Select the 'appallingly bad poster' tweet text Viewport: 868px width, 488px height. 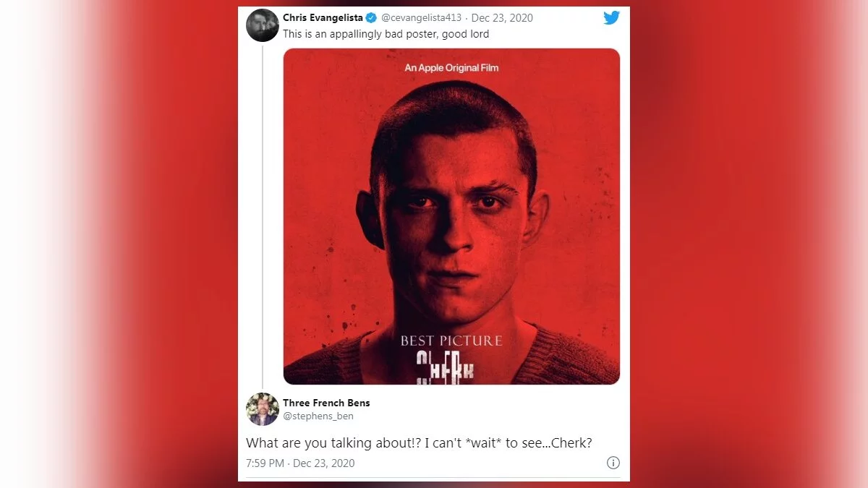386,34
